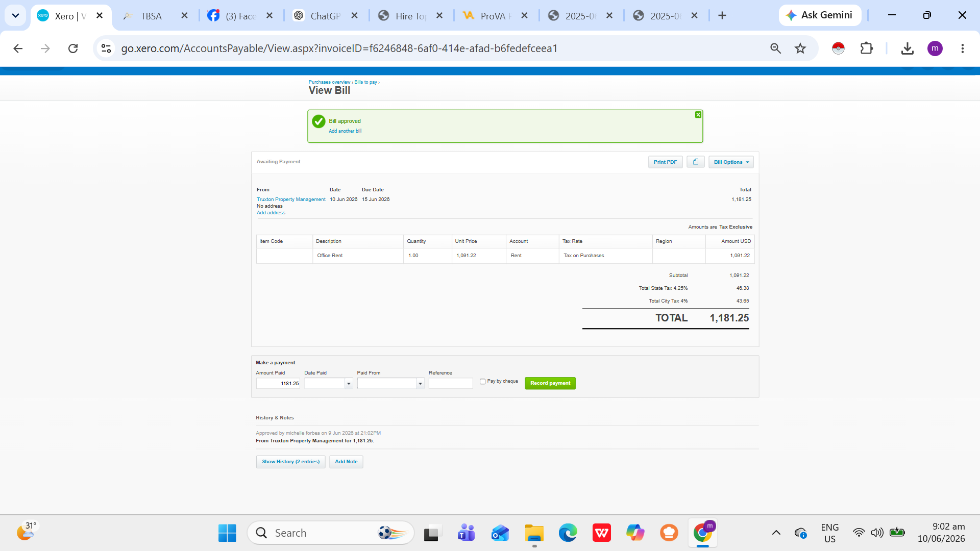Click the browser address bar URL
This screenshot has width=980, height=551.
coord(339,48)
